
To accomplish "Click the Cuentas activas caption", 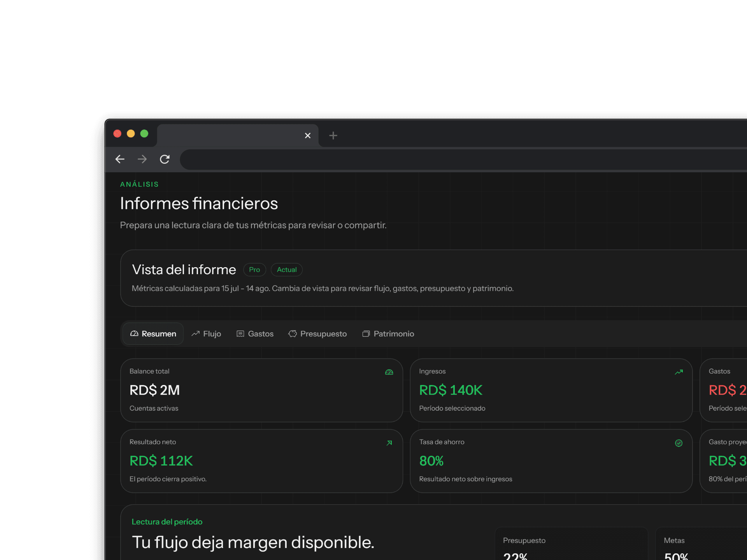I will tap(154, 408).
